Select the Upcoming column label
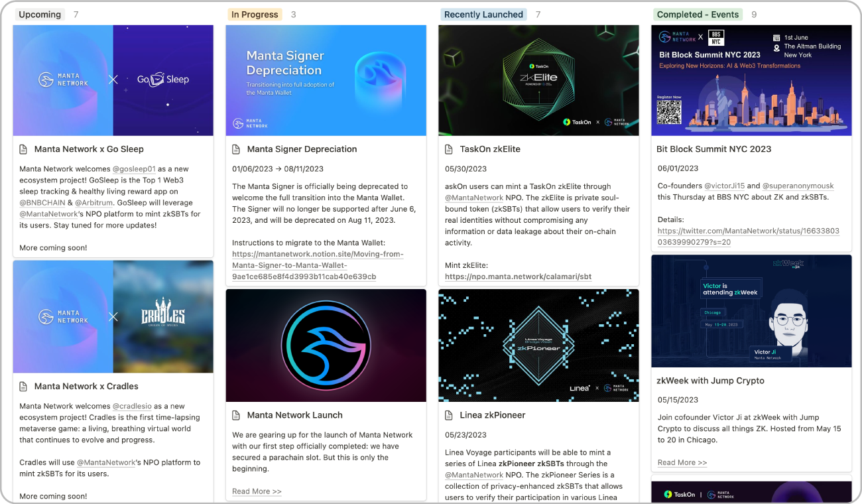862x504 pixels. (40, 15)
